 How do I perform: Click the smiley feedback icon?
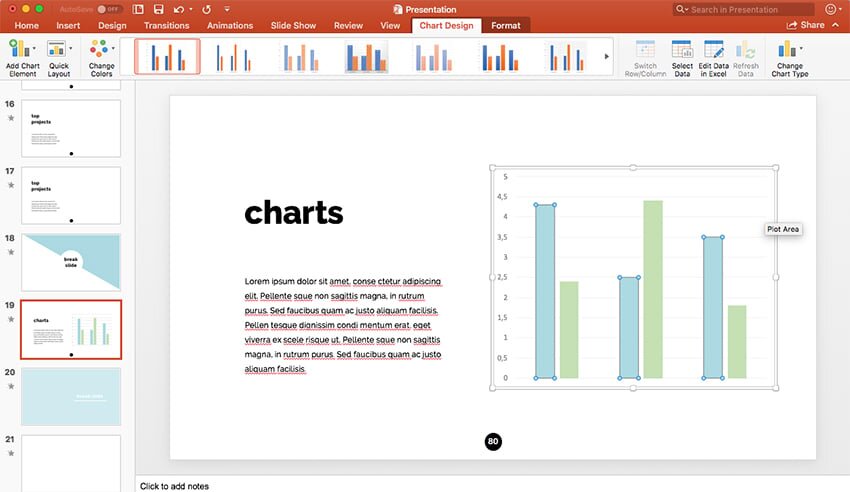pos(831,9)
